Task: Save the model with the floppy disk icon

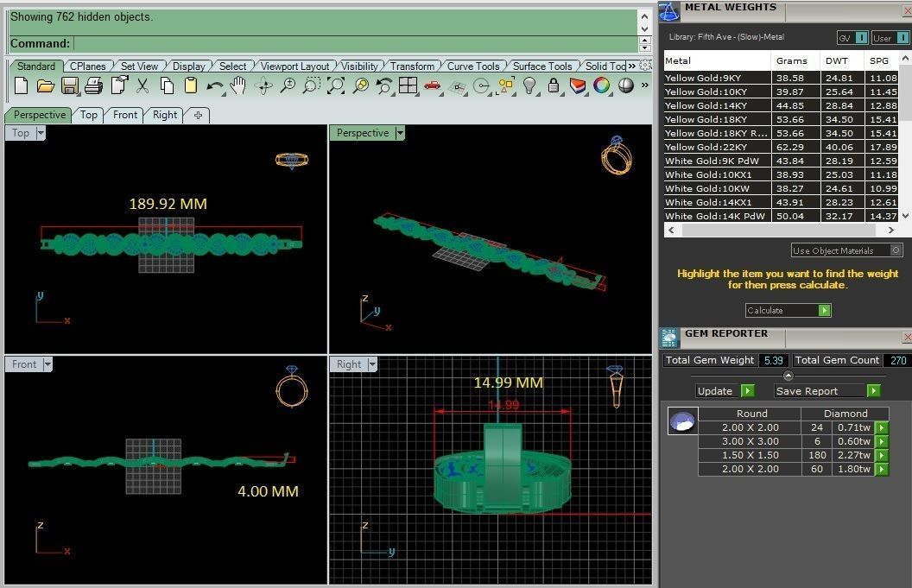Action: click(x=69, y=86)
